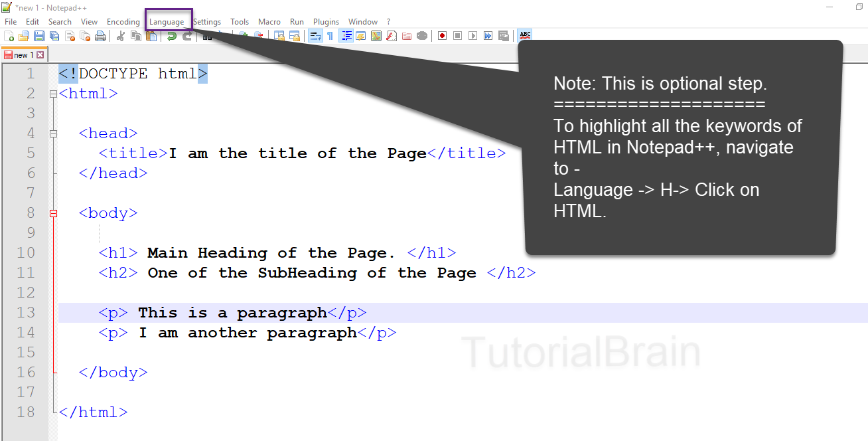Click line number 13 in the margin
868x441 pixels.
click(26, 313)
